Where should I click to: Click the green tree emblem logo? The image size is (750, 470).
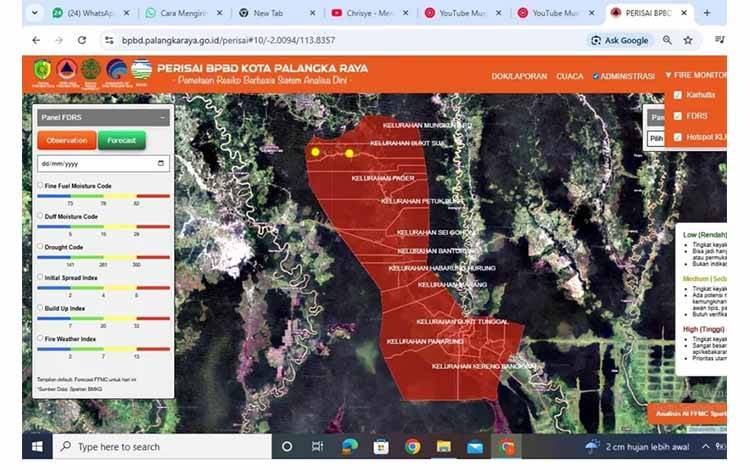click(x=90, y=70)
